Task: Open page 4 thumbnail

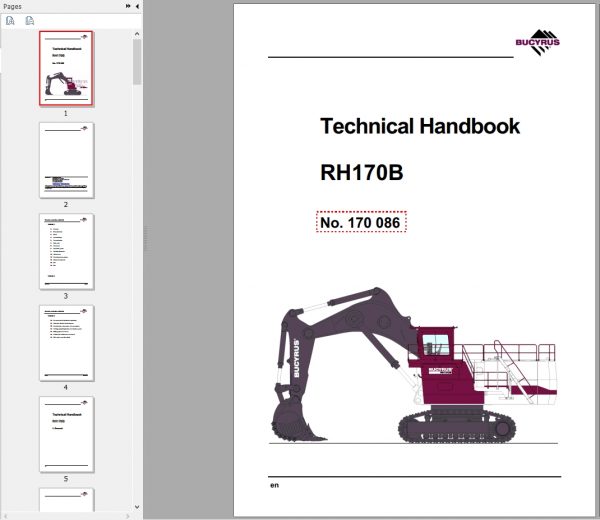Action: [66, 343]
